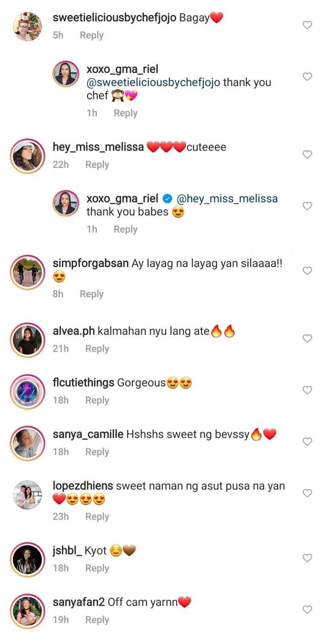This screenshot has width=330, height=644.
Task: Like hey_miss_melissa's cuteeee comment
Action: click(x=307, y=154)
